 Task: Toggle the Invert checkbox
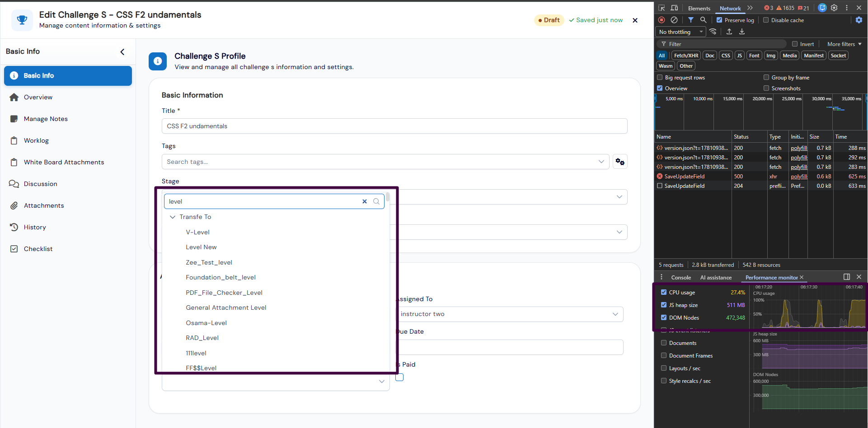coord(795,44)
